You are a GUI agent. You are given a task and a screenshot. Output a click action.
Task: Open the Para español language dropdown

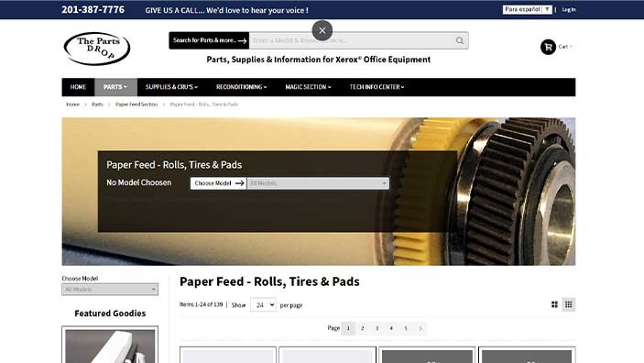tap(527, 9)
